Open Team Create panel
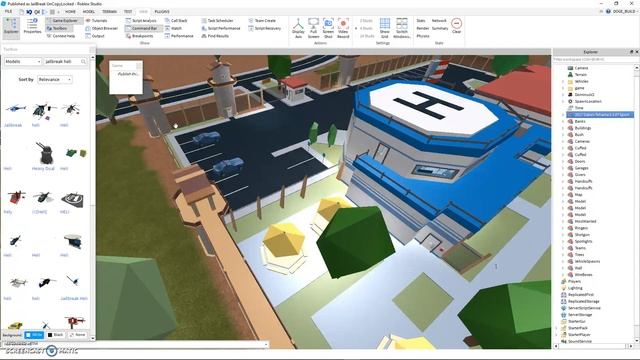 [x=262, y=20]
